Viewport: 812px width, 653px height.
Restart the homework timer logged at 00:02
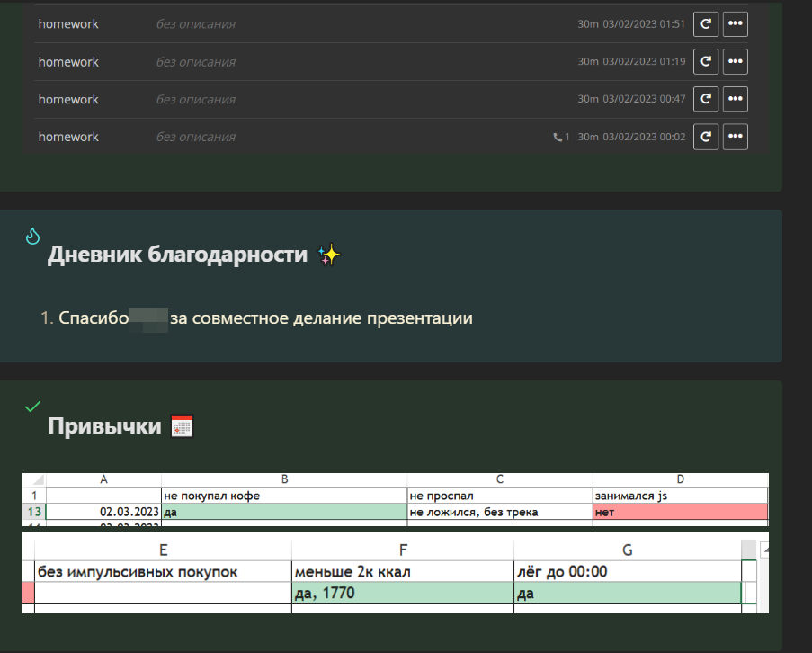[706, 137]
